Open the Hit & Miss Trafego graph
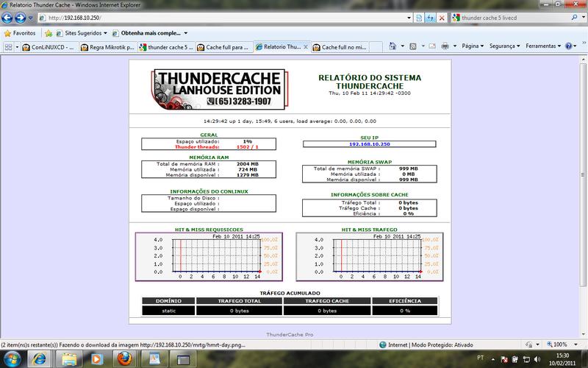This screenshot has height=368, width=588. (x=370, y=256)
